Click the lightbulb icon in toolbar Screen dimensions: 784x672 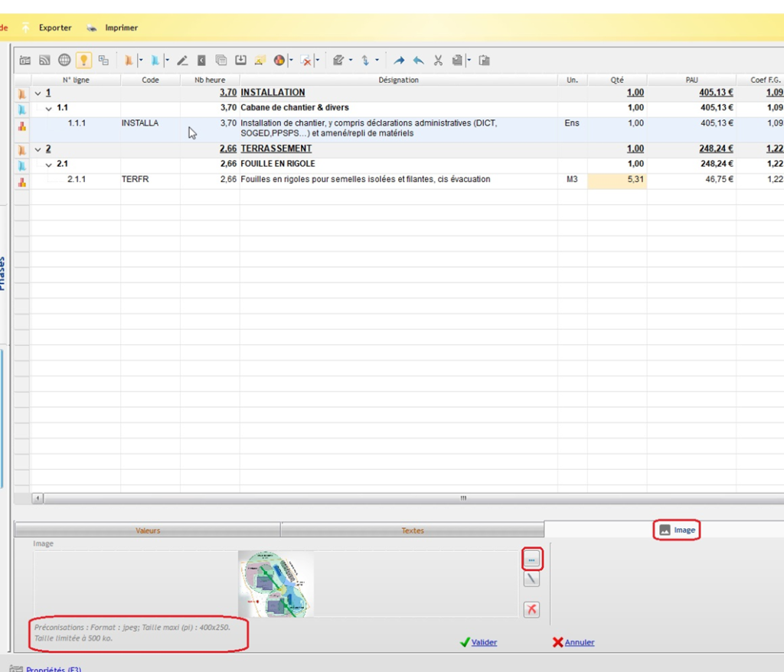[x=83, y=60]
